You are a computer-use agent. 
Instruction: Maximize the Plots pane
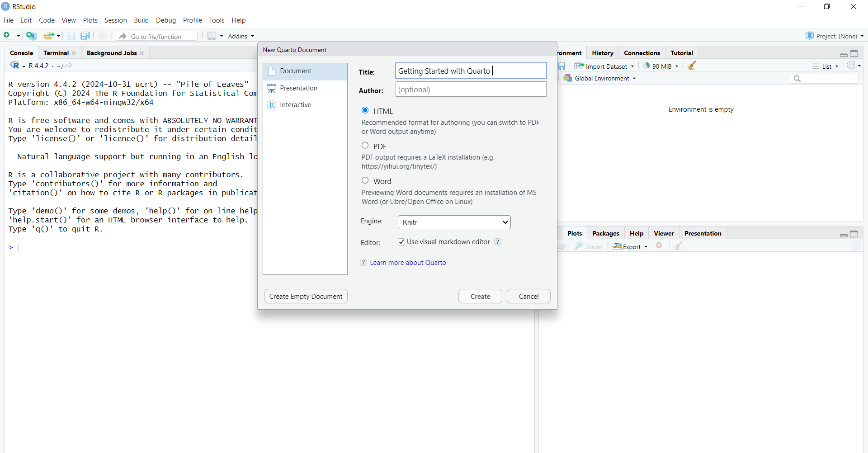pyautogui.click(x=854, y=234)
